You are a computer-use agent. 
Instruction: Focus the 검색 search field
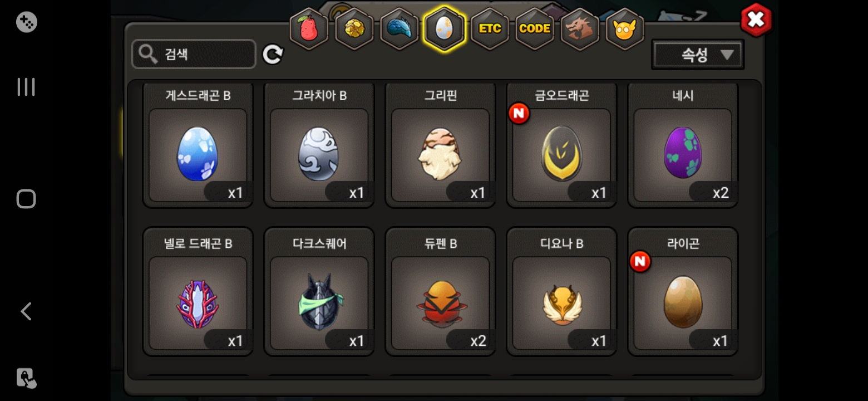pyautogui.click(x=194, y=54)
